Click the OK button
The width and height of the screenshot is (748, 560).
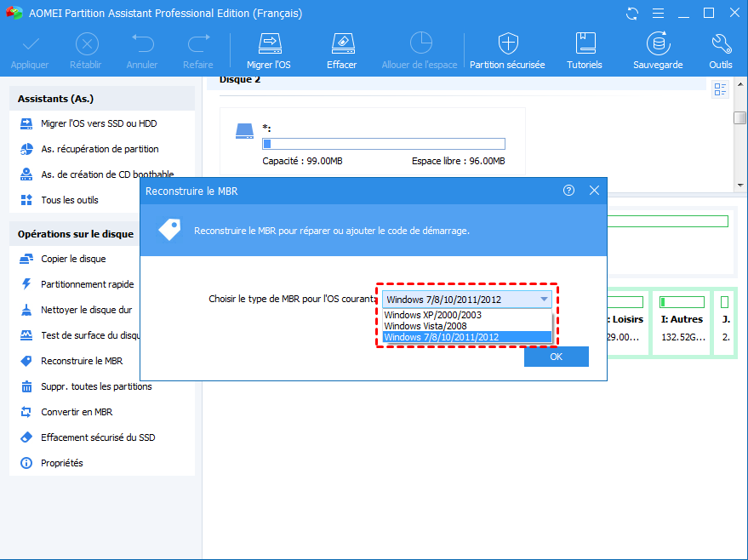point(557,357)
